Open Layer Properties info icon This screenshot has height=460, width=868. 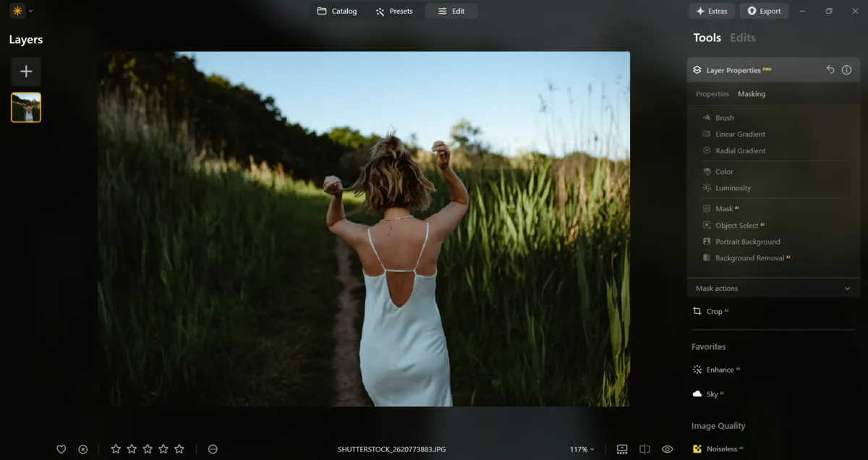click(846, 70)
